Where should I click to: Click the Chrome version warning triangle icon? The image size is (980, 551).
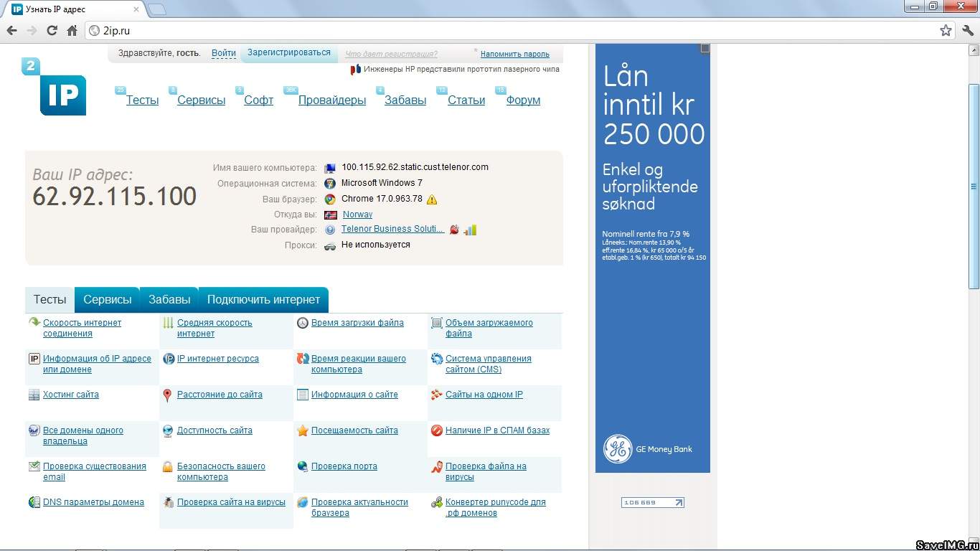(432, 199)
